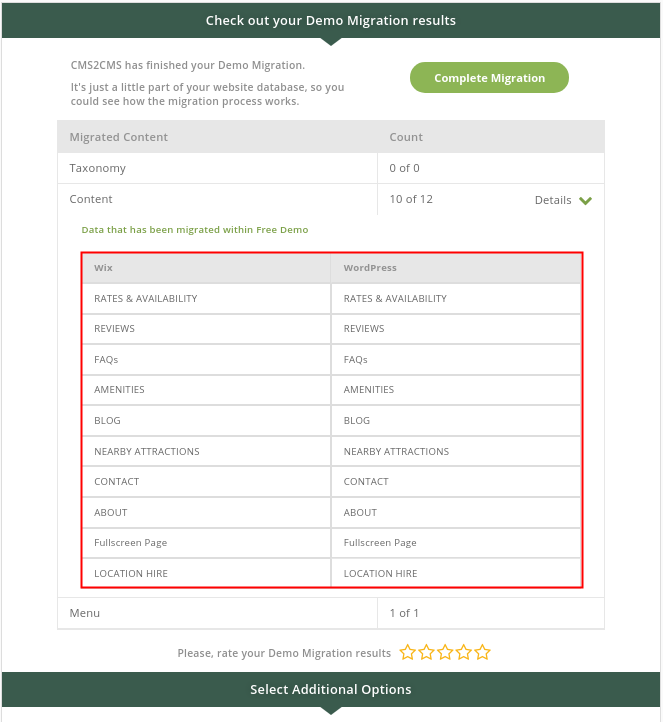Open the WordPress CONTACT migrated page
The image size is (663, 722).
(366, 482)
